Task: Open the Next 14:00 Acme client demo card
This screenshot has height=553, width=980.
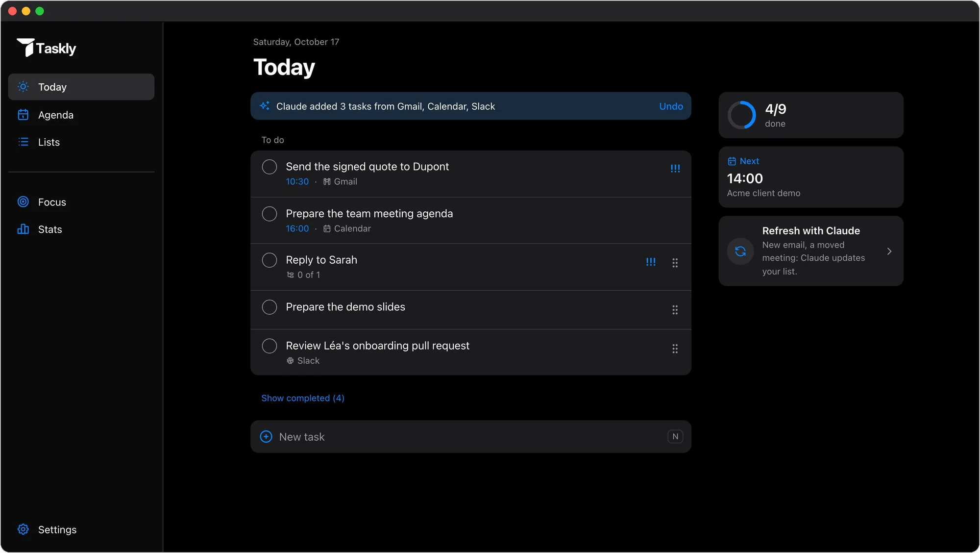Action: pos(811,177)
